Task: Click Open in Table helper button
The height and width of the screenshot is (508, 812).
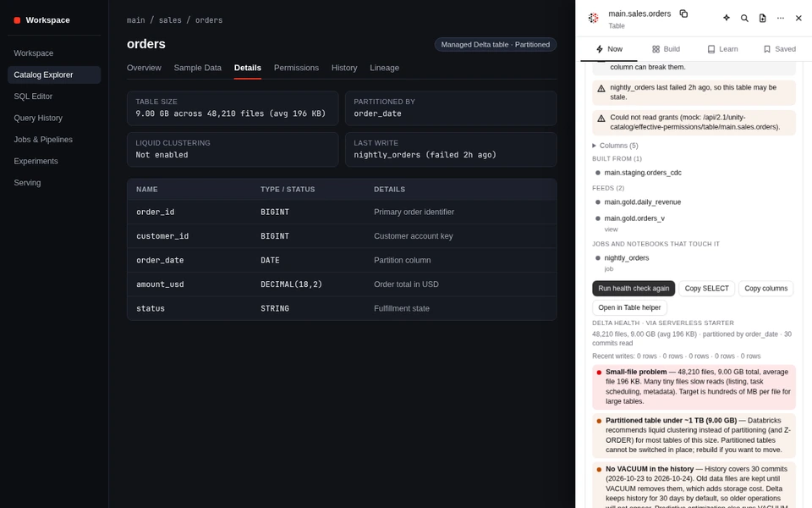Action: click(629, 307)
